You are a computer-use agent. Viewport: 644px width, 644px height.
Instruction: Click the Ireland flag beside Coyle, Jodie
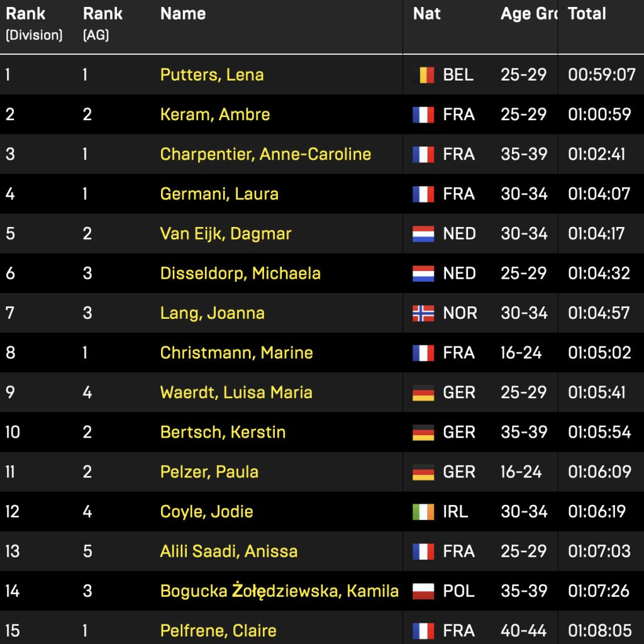423,512
